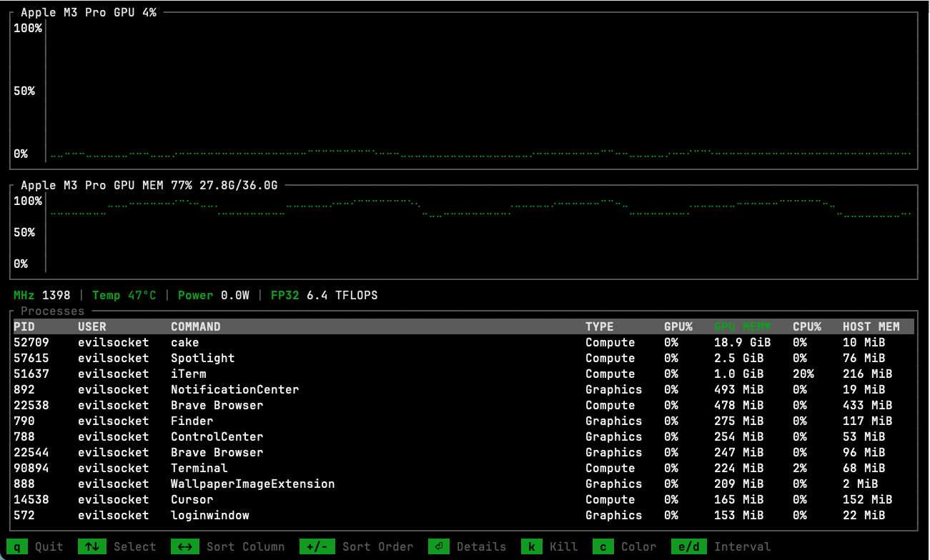Click the Quit label in footer
The width and height of the screenshot is (930, 560).
pyautogui.click(x=49, y=547)
